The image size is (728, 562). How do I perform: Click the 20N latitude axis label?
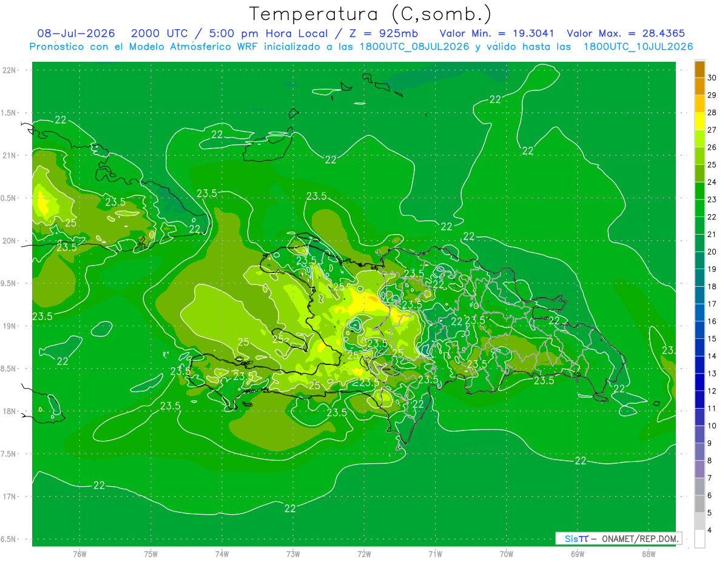pyautogui.click(x=10, y=241)
